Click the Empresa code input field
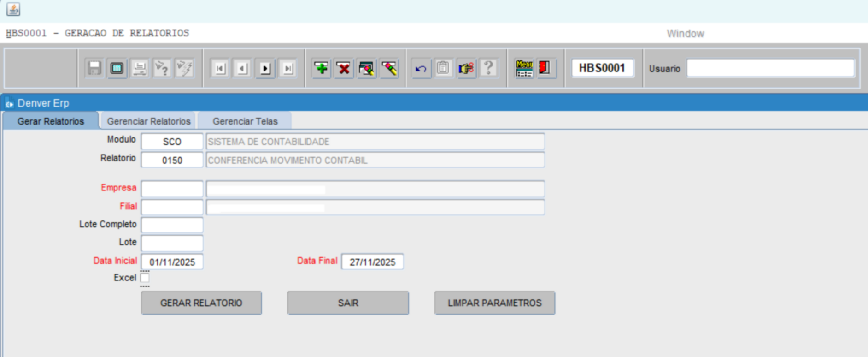The width and height of the screenshot is (868, 357). click(172, 189)
